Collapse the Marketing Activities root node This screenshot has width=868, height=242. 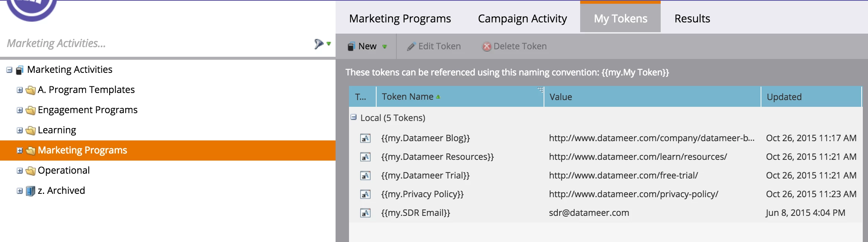[9, 70]
